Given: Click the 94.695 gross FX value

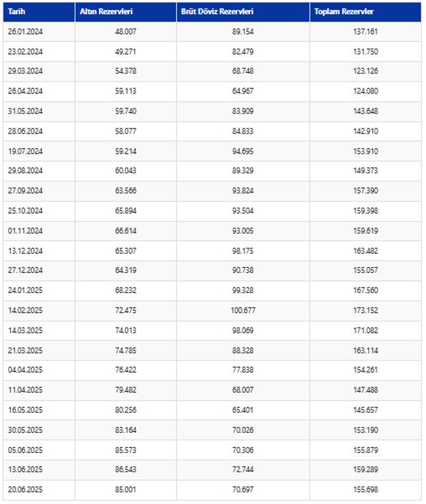Looking at the screenshot, I should pos(243,151).
